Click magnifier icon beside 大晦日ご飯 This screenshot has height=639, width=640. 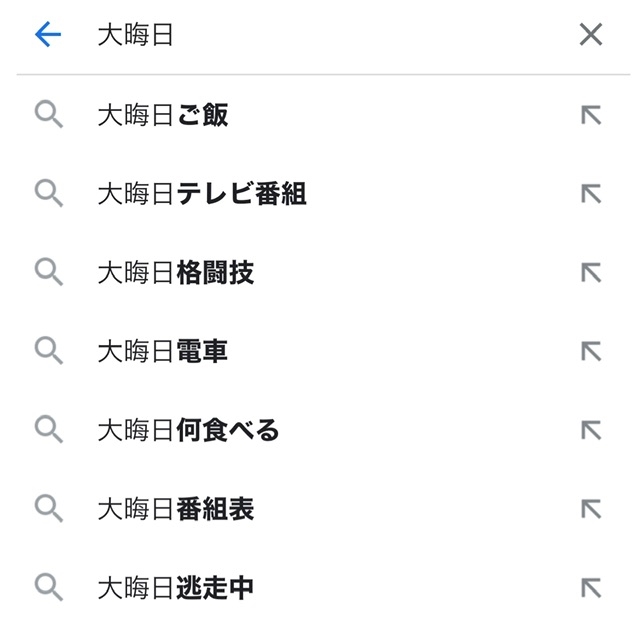point(49,114)
